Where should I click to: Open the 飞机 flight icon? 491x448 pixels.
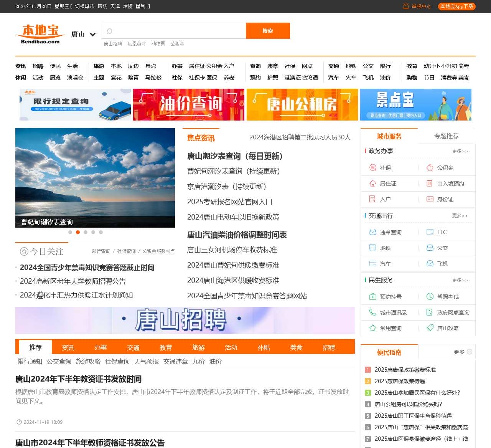[430, 264]
